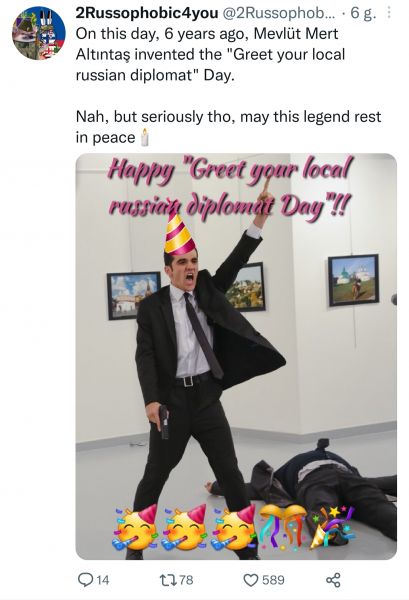Image resolution: width=409 pixels, height=600 pixels.
Task: Open the 2Russophobic4you display name link
Action: [x=147, y=13]
